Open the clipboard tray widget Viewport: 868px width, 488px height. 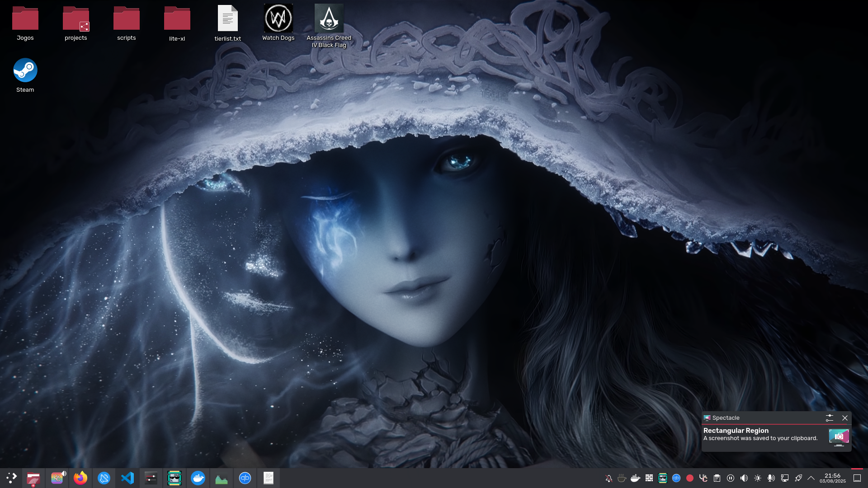pyautogui.click(x=717, y=478)
